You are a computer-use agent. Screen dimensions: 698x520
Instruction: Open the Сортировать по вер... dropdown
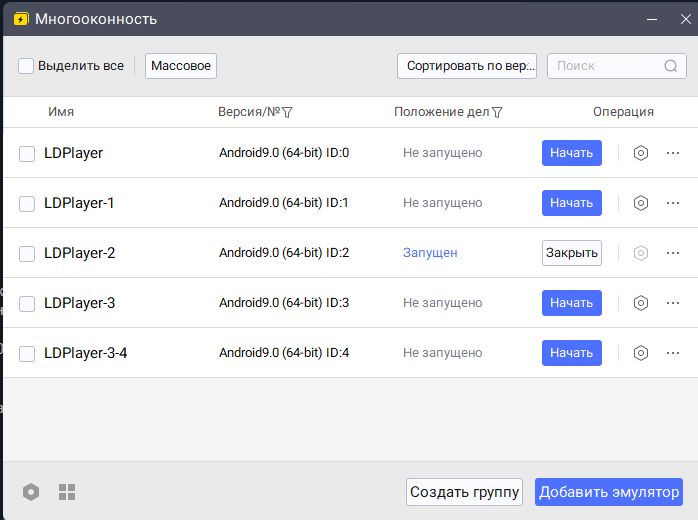click(467, 66)
